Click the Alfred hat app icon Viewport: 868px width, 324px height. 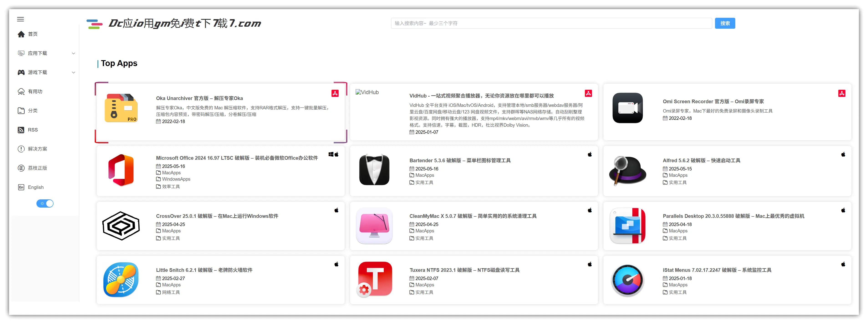(x=627, y=171)
